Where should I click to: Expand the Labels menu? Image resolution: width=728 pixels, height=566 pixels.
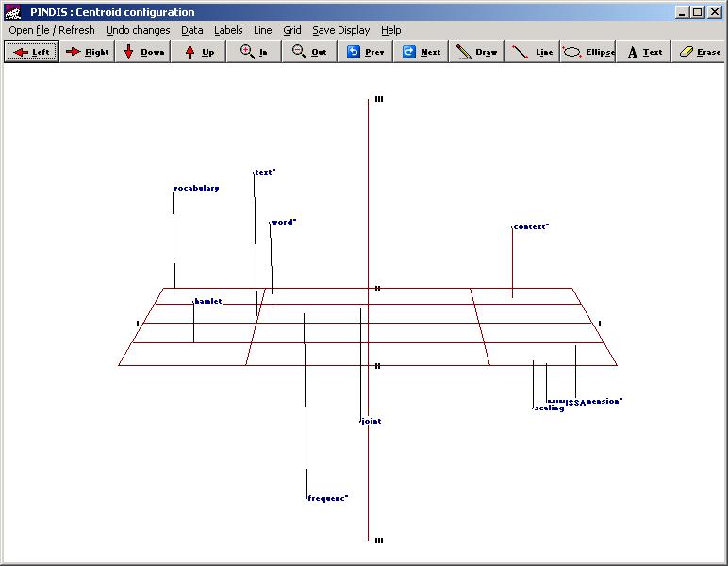click(228, 30)
